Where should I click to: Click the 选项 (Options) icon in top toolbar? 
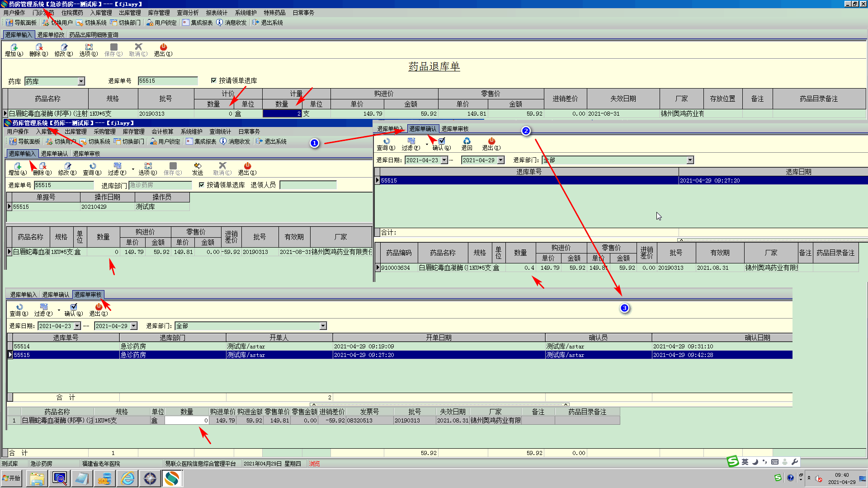[89, 47]
